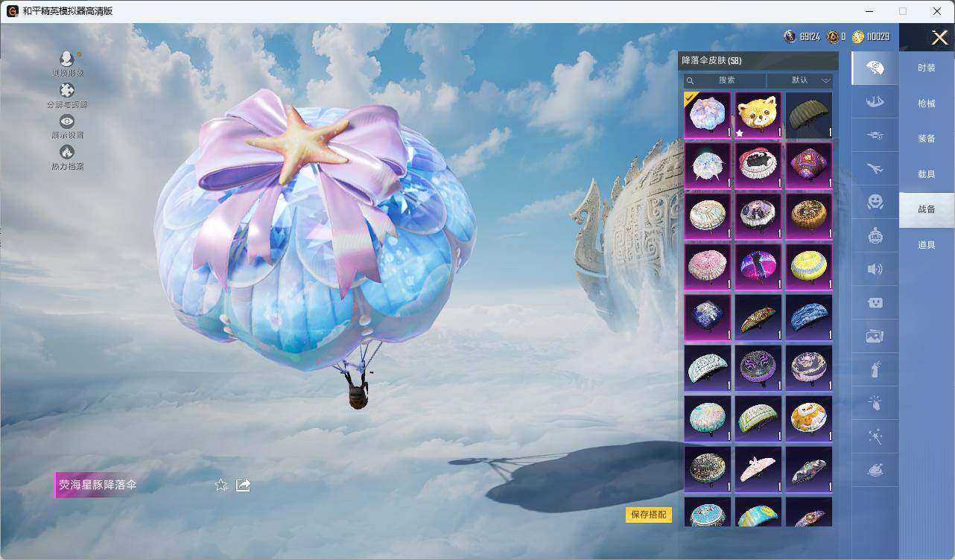
Task: Click the 搜索 search field
Action: coord(726,80)
